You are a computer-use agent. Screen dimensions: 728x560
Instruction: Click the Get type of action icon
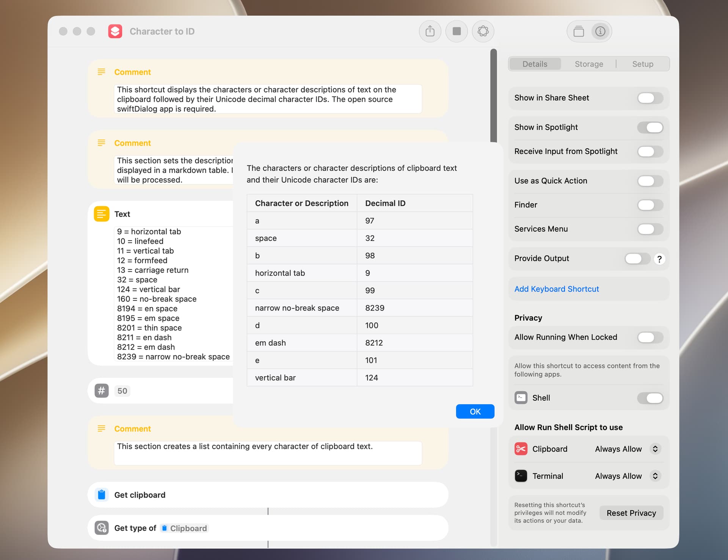tap(101, 528)
